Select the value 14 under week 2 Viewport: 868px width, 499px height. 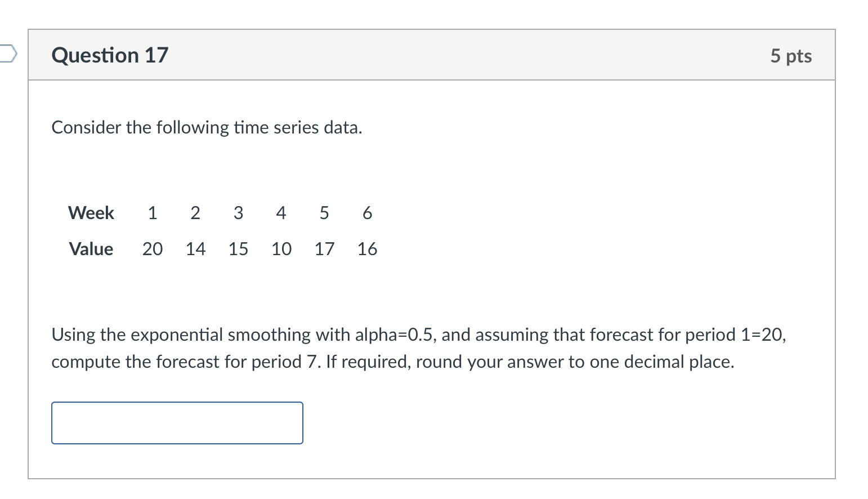(195, 249)
